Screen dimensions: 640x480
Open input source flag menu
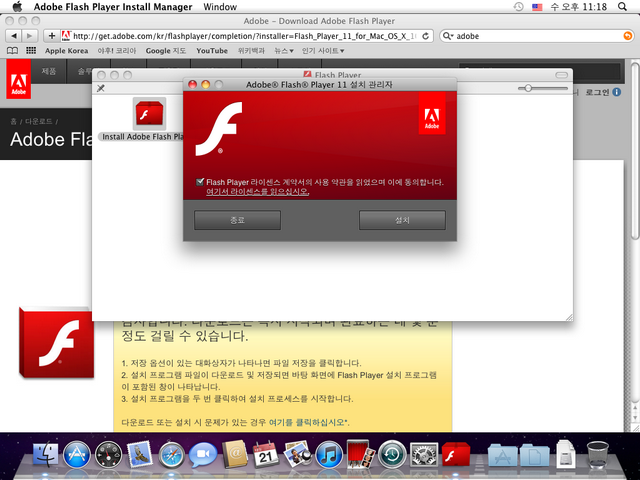(x=537, y=7)
